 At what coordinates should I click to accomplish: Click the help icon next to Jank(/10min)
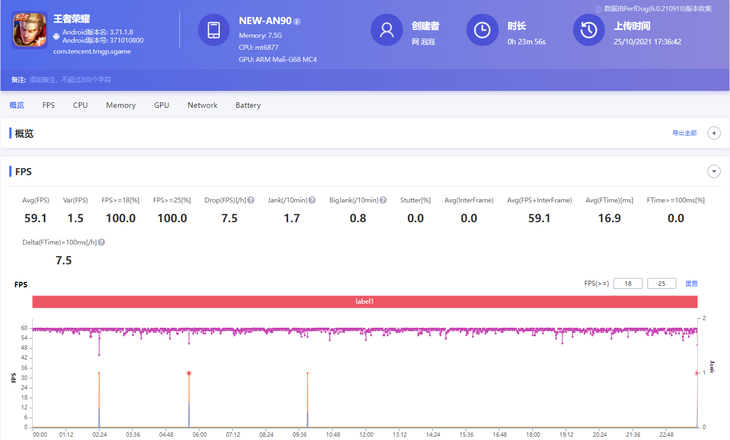[x=312, y=200]
